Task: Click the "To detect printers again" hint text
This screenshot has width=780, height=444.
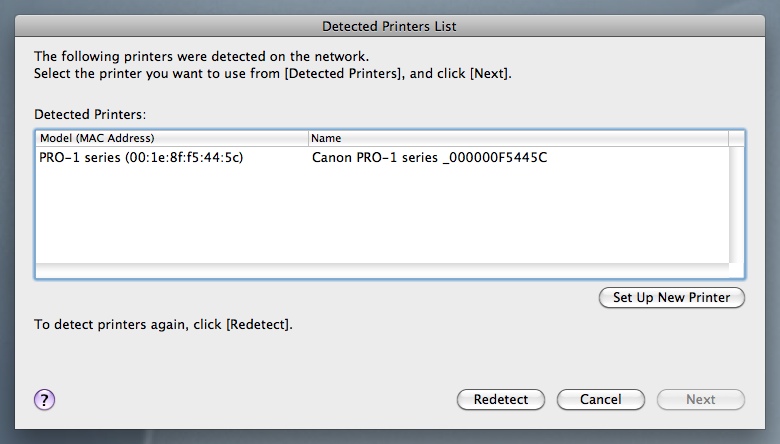Action: [x=163, y=325]
